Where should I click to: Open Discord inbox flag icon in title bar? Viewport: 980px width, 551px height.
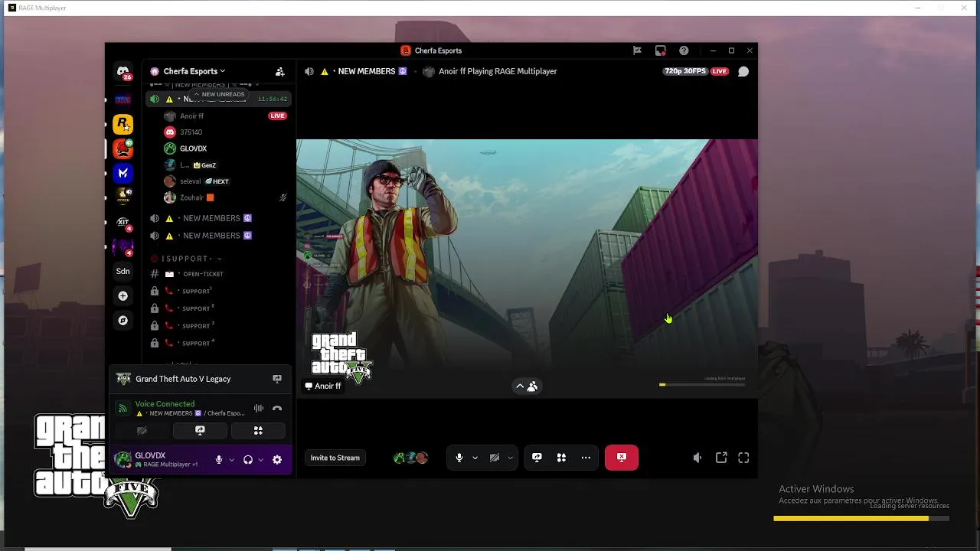637,51
